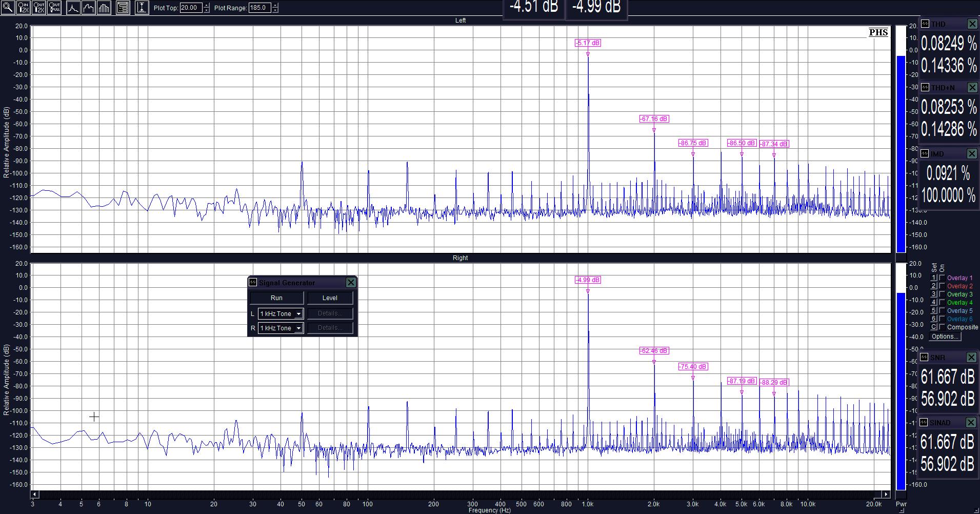Viewport: 980px width, 514px height.
Task: Open overlay Options dialog
Action: [x=945, y=337]
